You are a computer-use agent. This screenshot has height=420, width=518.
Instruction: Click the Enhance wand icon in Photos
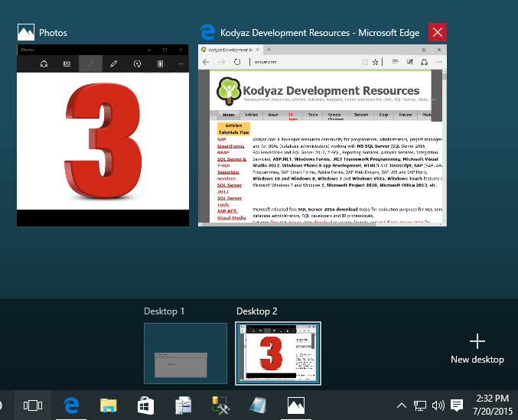90,63
